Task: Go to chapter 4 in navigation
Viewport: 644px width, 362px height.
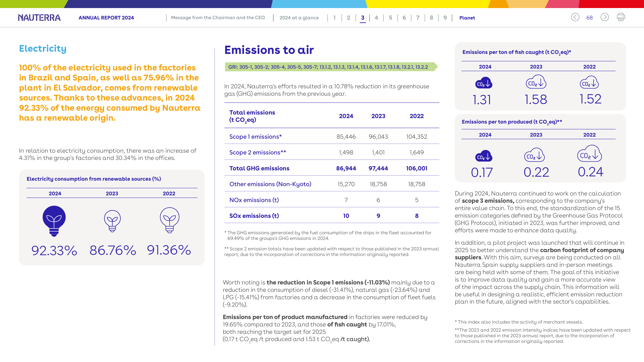Action: click(376, 18)
